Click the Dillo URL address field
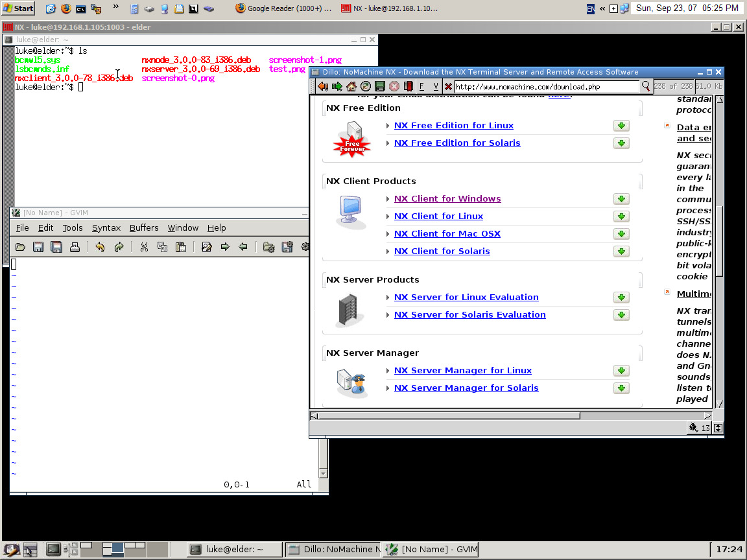747x560 pixels. coord(546,86)
